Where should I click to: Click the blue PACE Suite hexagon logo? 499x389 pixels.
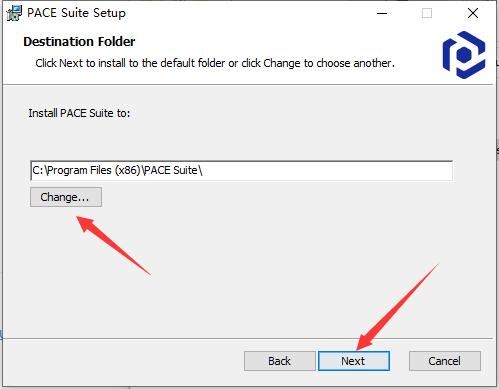click(x=464, y=55)
